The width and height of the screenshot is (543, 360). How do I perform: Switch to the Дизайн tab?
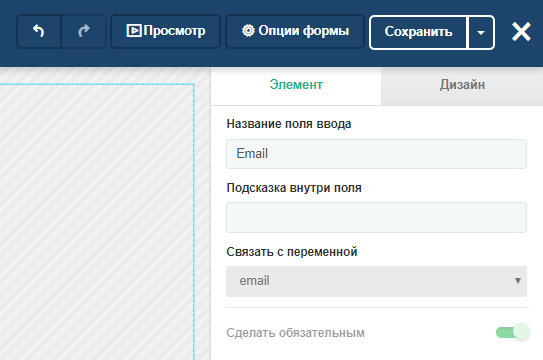pyautogui.click(x=462, y=85)
